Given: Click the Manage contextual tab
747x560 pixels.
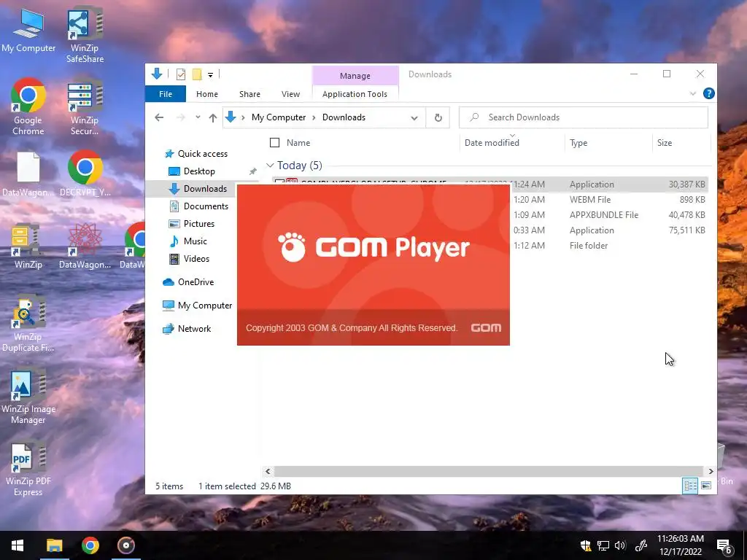Looking at the screenshot, I should pos(355,76).
